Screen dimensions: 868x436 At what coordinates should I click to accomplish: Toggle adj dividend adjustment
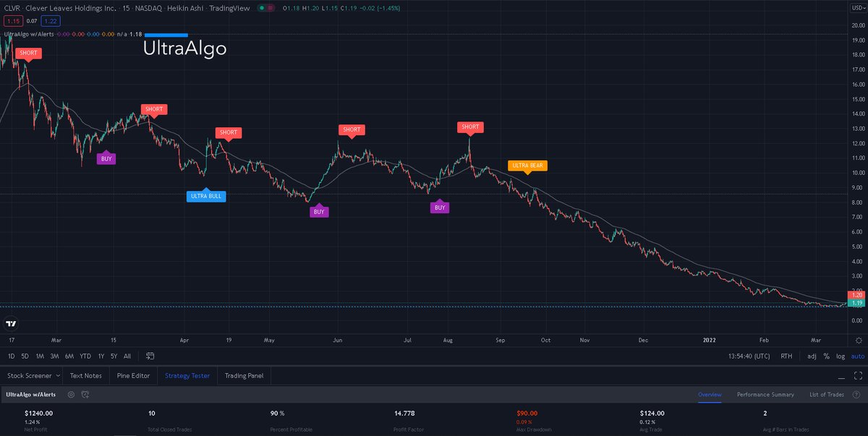(812, 356)
